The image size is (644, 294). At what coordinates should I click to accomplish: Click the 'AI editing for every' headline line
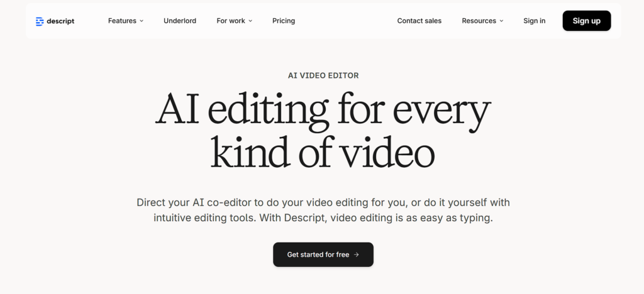click(x=323, y=111)
